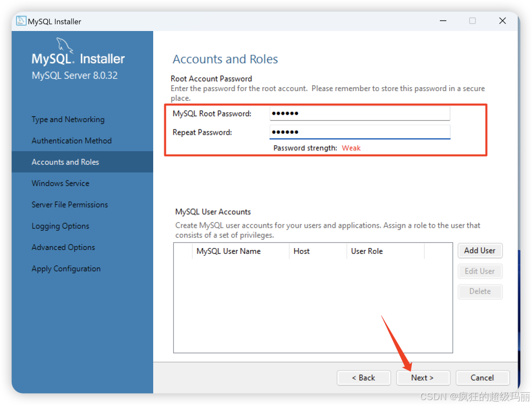Screen dimensions: 532x405
Task: Click the MySQL Root Password input field
Action: pyautogui.click(x=360, y=113)
